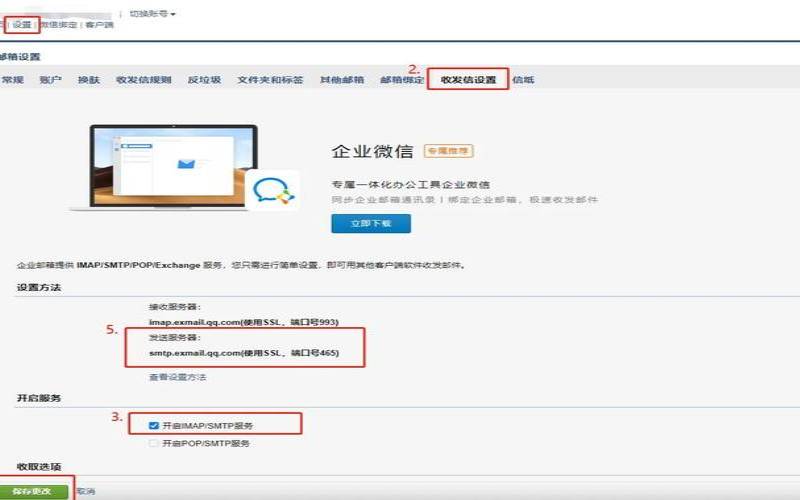Click the 邮箱设置 page title
800x500 pixels.
(20, 57)
